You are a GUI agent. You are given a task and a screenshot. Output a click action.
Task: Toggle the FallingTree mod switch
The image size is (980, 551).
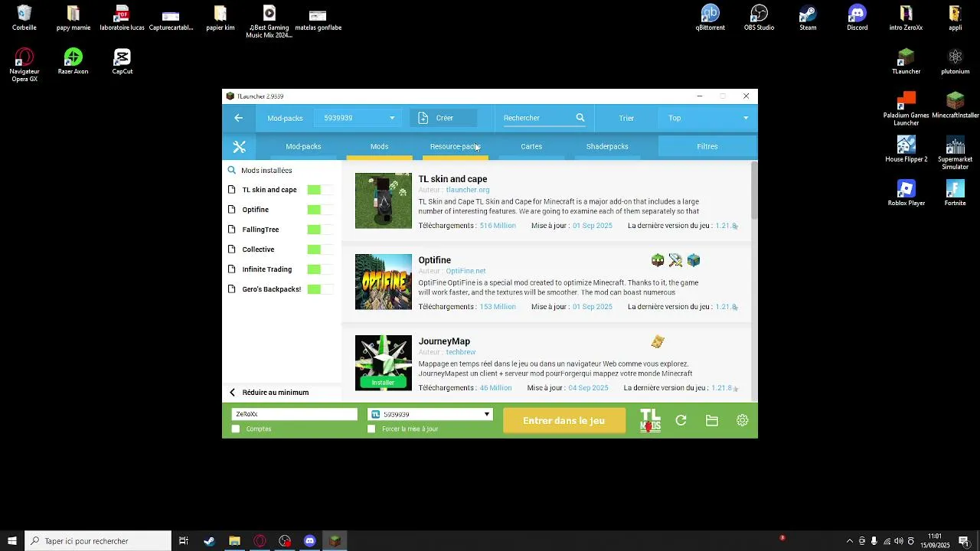[x=320, y=230]
